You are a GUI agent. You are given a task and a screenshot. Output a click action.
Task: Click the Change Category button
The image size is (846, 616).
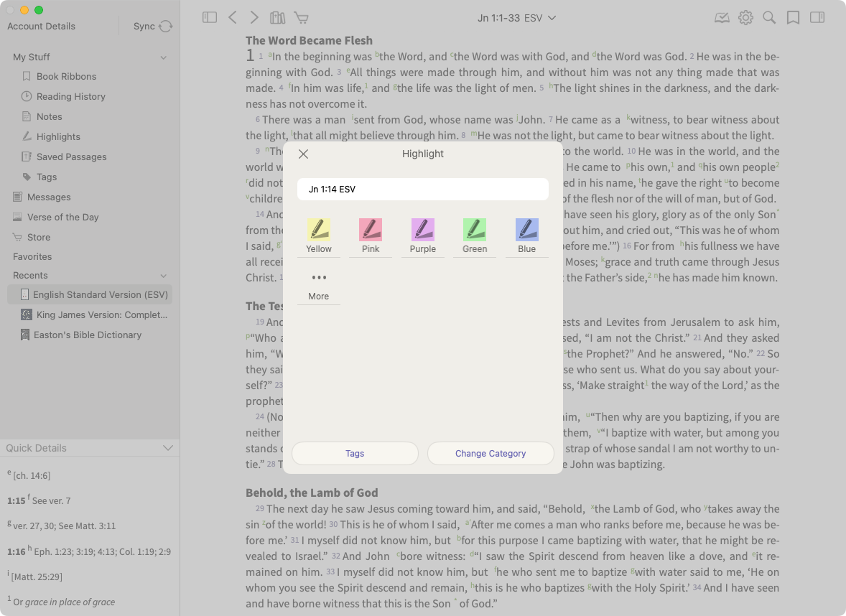[491, 454]
